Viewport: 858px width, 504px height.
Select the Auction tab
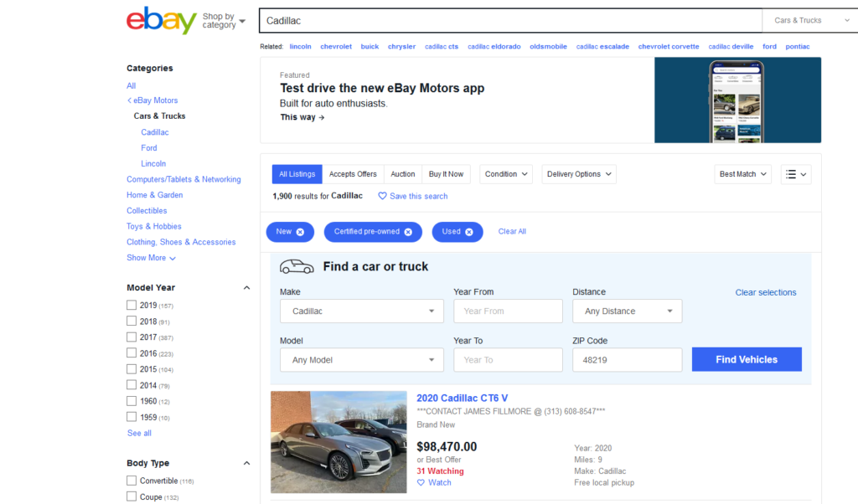tap(403, 174)
